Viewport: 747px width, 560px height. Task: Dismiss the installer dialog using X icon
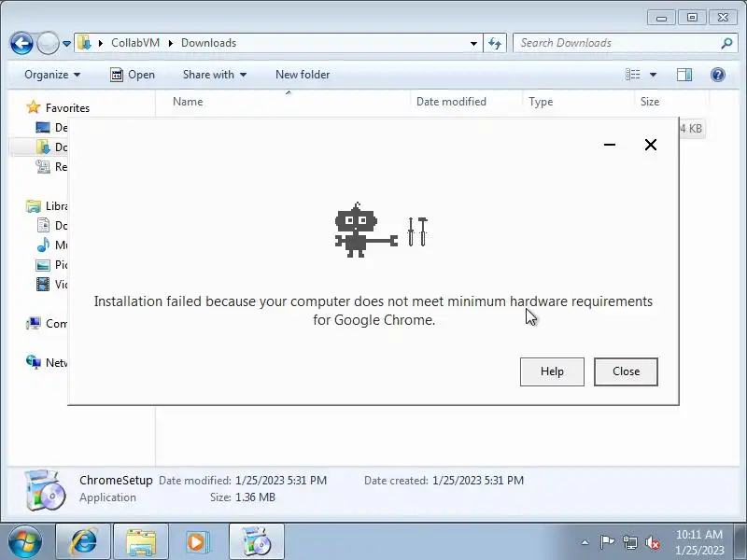click(x=650, y=145)
